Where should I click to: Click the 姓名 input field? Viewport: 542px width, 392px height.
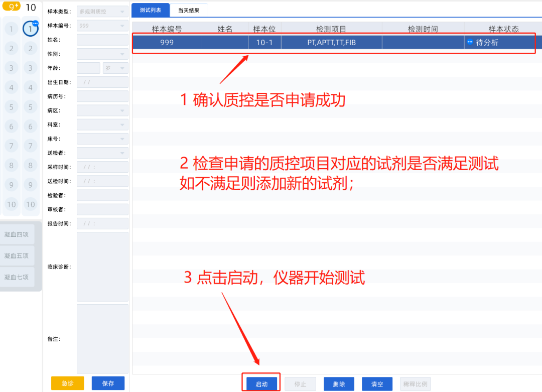click(102, 40)
